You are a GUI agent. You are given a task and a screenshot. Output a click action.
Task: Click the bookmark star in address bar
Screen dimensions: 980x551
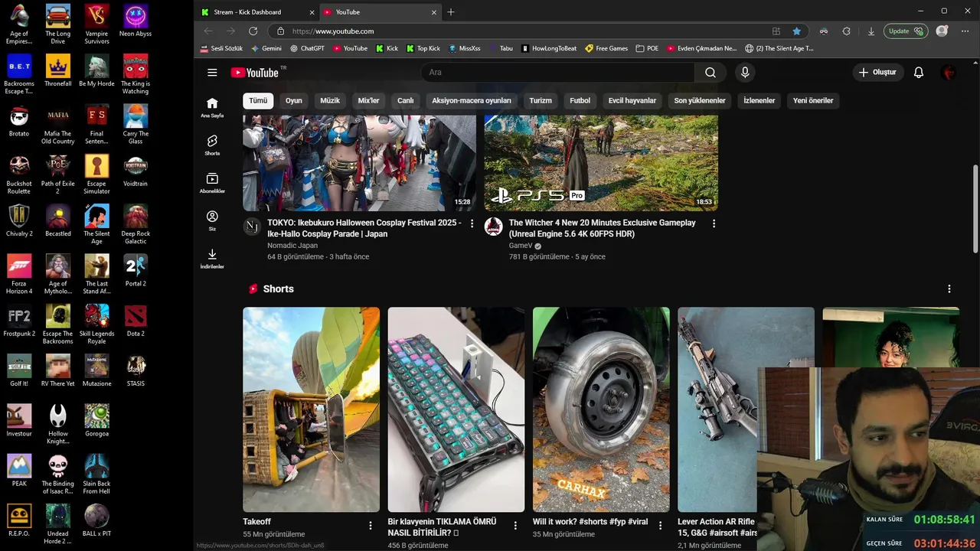[796, 31]
